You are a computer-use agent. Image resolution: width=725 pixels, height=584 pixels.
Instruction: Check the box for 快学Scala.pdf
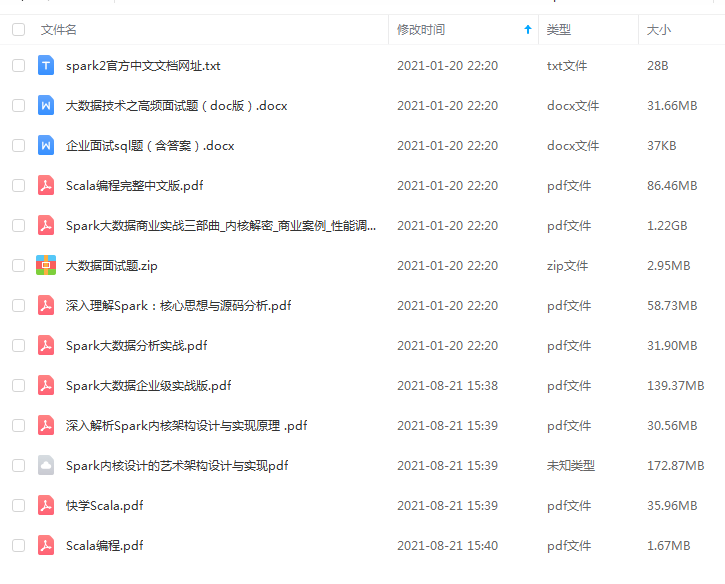pos(18,505)
